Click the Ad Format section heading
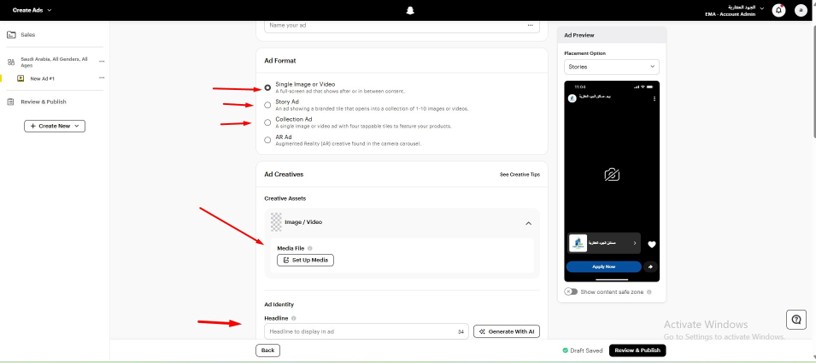The width and height of the screenshot is (816, 363). click(x=280, y=61)
